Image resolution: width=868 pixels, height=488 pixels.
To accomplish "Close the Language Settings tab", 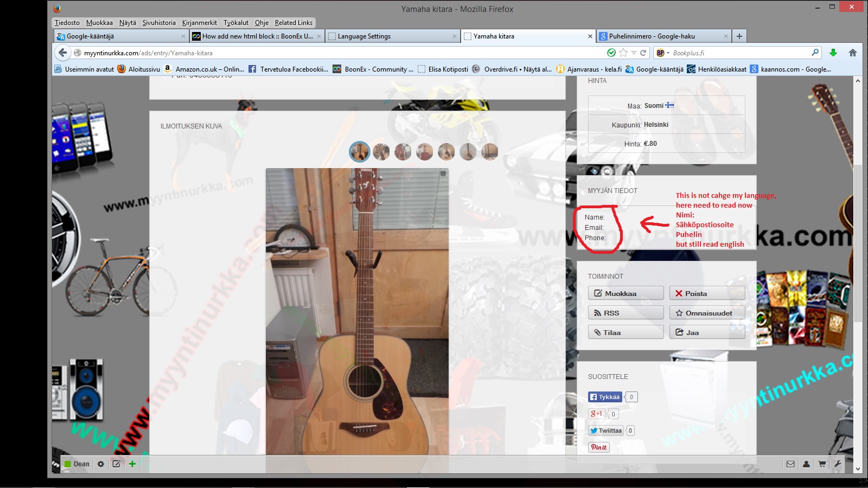I will [x=455, y=36].
